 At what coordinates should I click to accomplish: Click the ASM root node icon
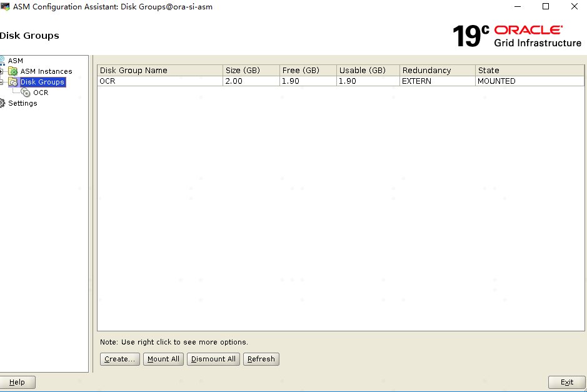(x=3, y=61)
